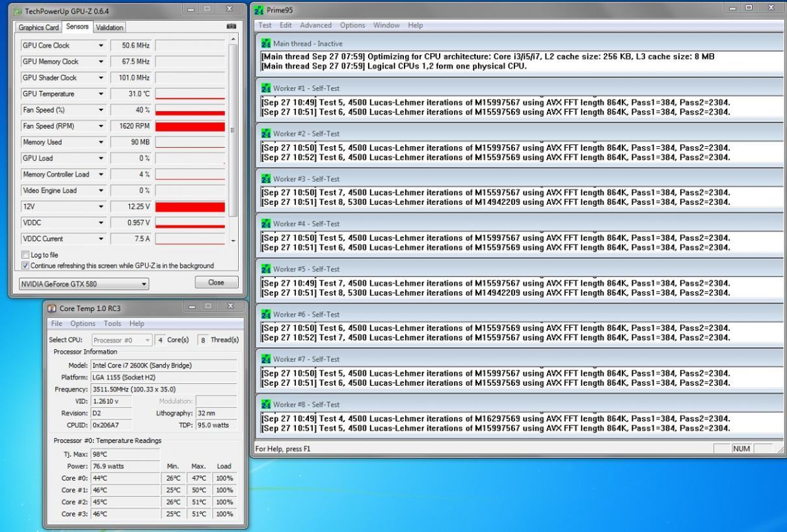The width and height of the screenshot is (787, 532).
Task: Click the NUM indicator in Prime95 status bar
Action: [x=741, y=449]
